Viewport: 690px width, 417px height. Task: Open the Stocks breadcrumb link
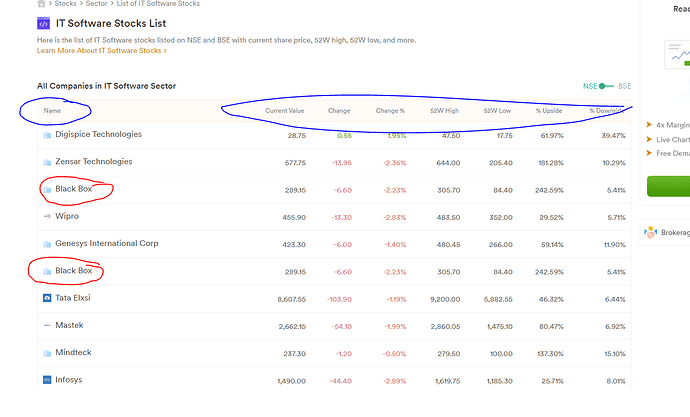coord(66,4)
